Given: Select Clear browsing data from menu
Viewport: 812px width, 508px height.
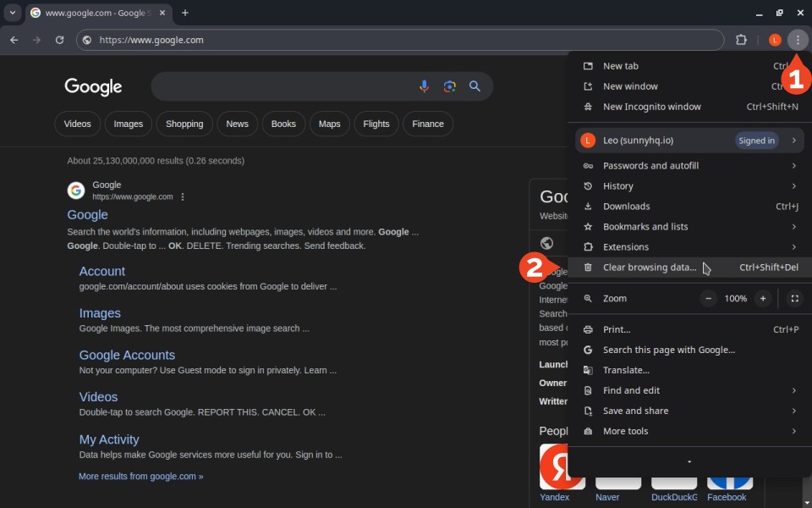Looking at the screenshot, I should pos(650,268).
